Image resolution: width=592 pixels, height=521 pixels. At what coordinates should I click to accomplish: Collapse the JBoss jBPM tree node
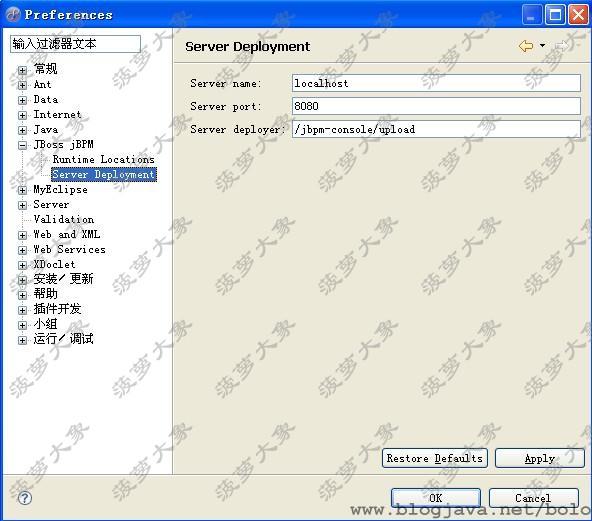coord(22,145)
